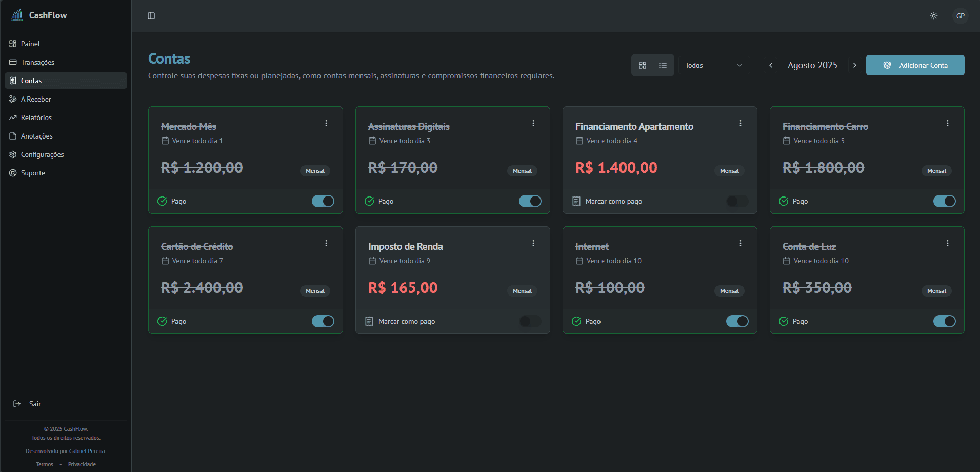The width and height of the screenshot is (980, 472).
Task: Toggle light mode with the sun icon
Action: (x=933, y=16)
